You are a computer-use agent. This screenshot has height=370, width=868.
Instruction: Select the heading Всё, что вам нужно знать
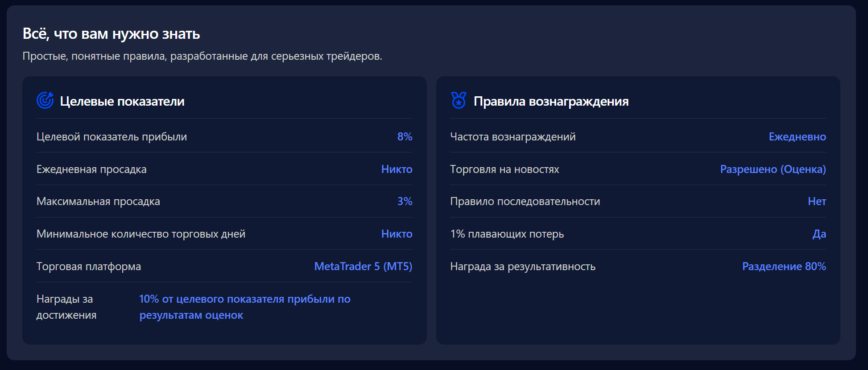[x=111, y=34]
